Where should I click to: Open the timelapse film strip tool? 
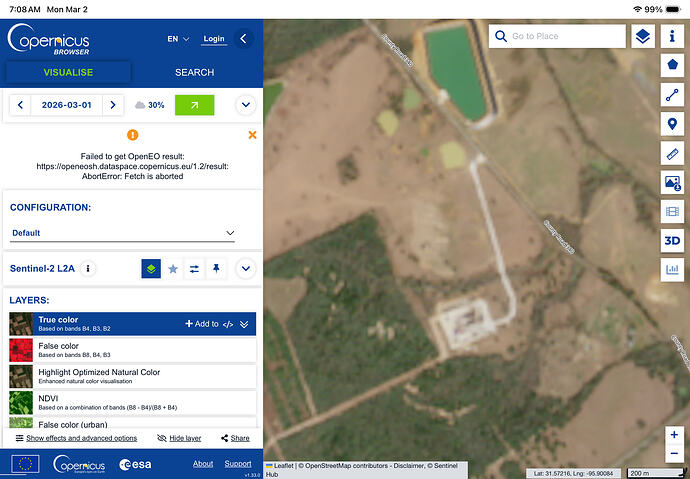(x=672, y=212)
